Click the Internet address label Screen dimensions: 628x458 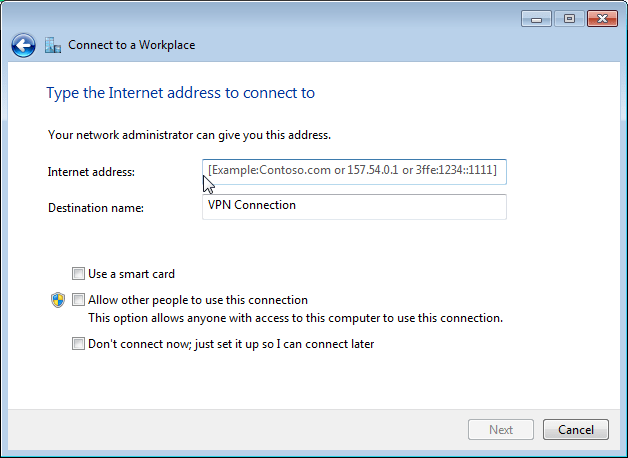pyautogui.click(x=91, y=172)
